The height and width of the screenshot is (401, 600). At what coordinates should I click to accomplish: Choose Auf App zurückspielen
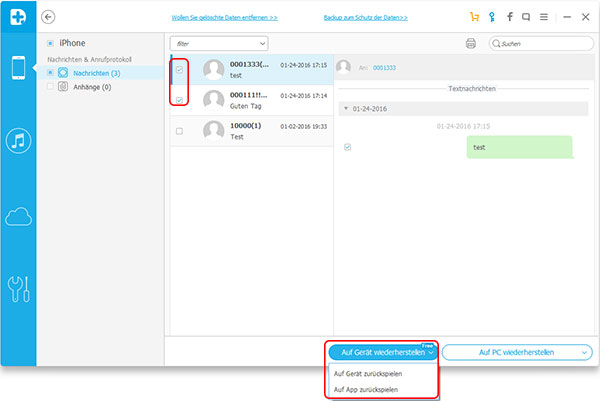coord(366,390)
